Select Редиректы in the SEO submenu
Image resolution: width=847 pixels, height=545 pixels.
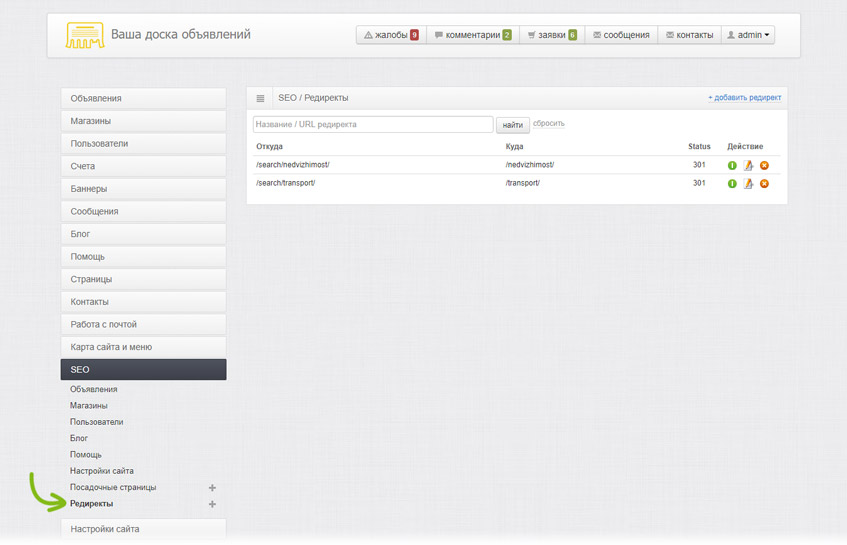pyautogui.click(x=91, y=503)
